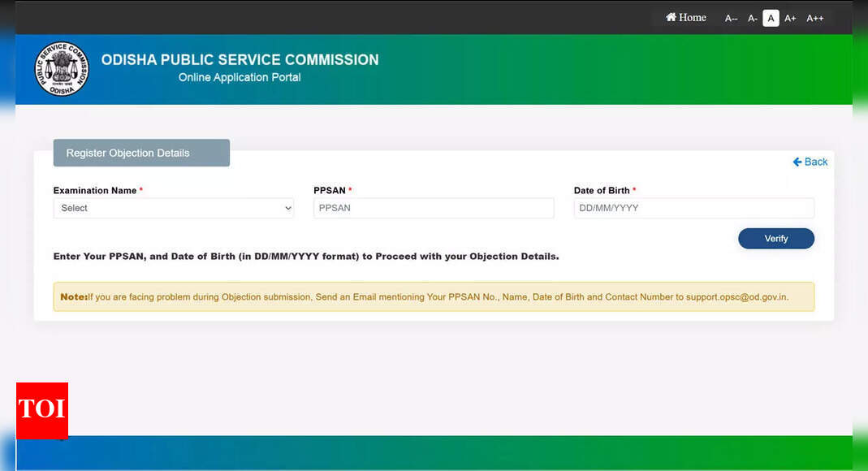Click the Odisha Public Service Commission emblem
Image resolution: width=868 pixels, height=471 pixels.
pyautogui.click(x=62, y=69)
